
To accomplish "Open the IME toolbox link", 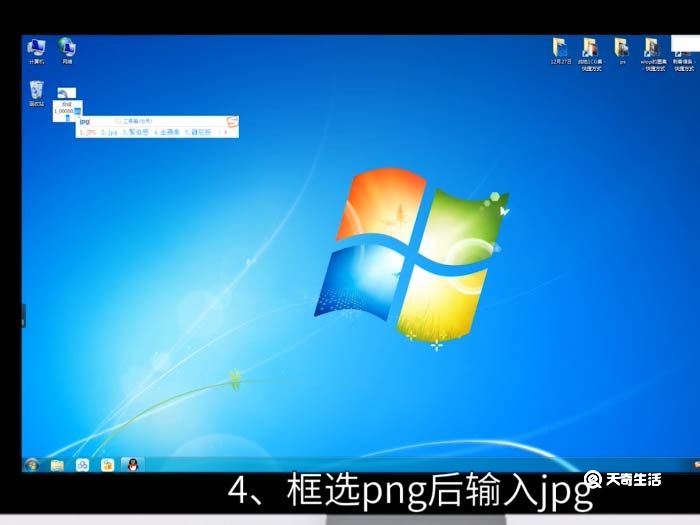I will (134, 121).
